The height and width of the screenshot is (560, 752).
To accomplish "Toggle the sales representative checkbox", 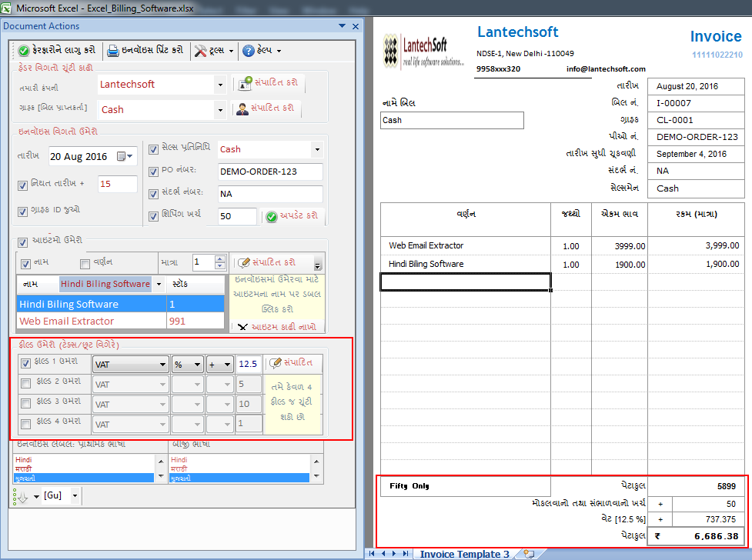I will [x=153, y=149].
